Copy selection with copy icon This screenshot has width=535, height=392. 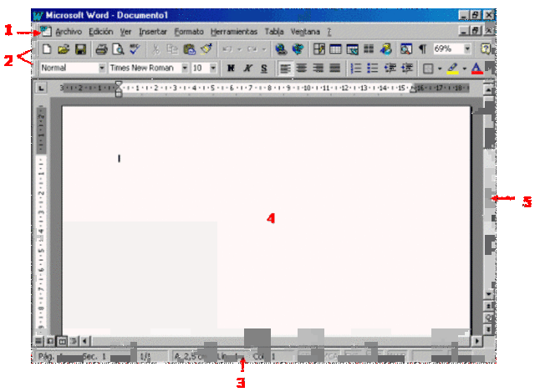pyautogui.click(x=172, y=49)
